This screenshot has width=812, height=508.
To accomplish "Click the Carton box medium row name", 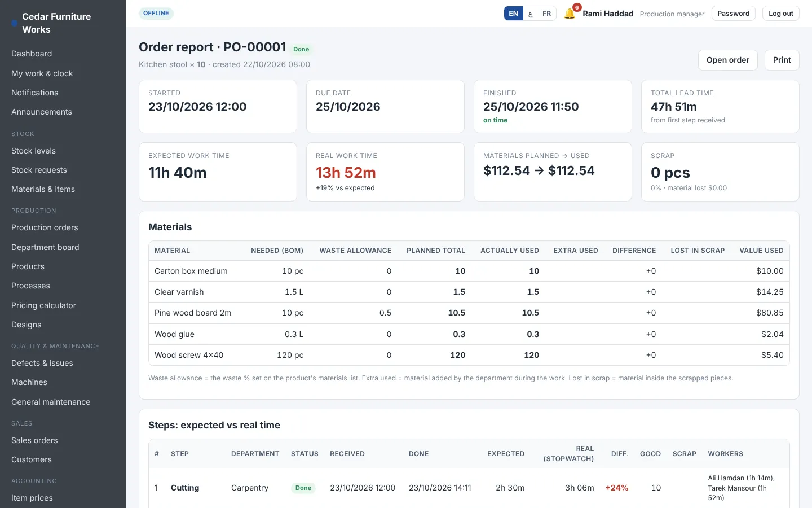I will [191, 271].
